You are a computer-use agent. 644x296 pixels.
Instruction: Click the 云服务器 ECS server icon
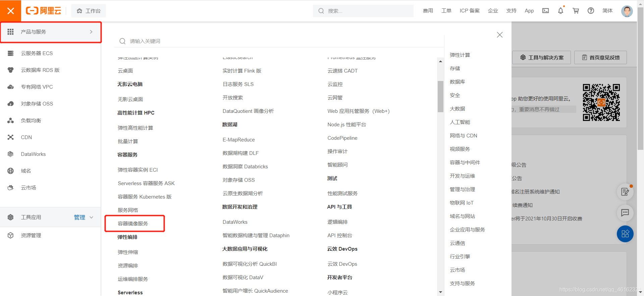coord(11,53)
